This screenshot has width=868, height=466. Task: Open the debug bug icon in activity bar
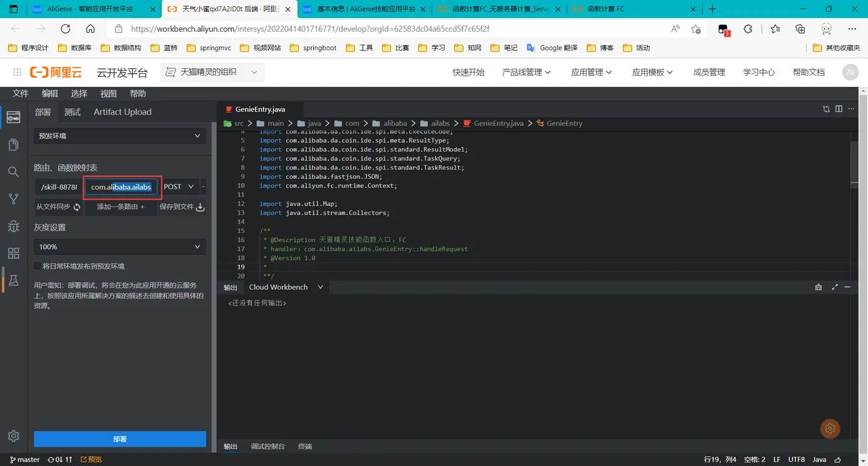click(13, 226)
